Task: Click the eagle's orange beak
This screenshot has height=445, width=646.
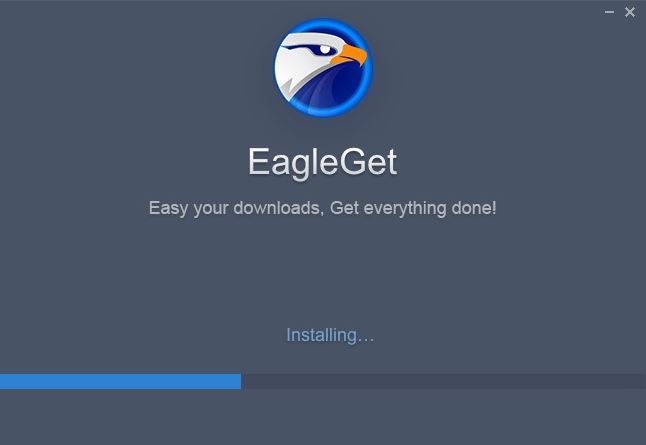Action: [349, 55]
